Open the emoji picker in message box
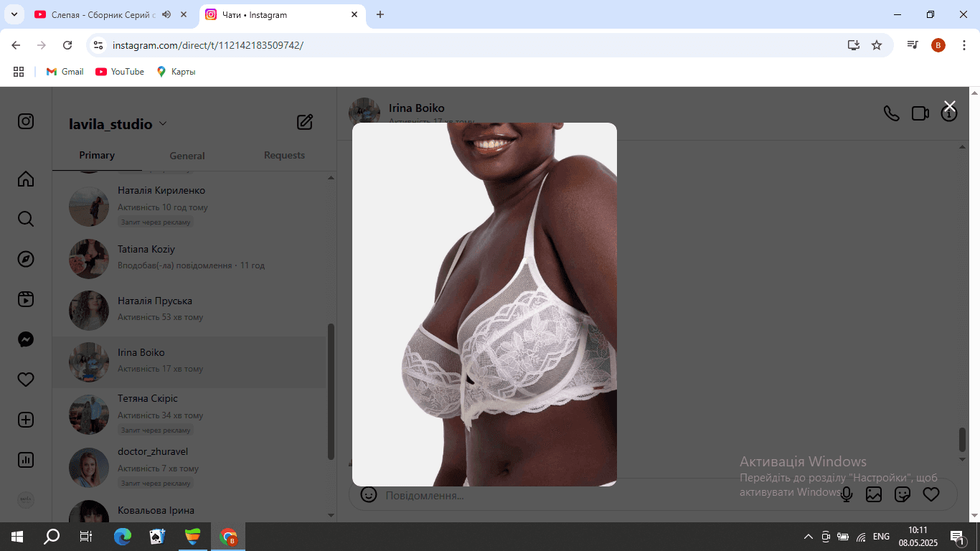Image resolution: width=980 pixels, height=551 pixels. [x=369, y=494]
